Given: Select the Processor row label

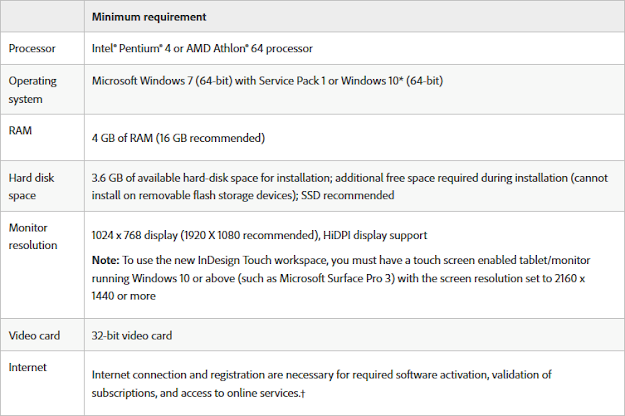Looking at the screenshot, I should [x=32, y=49].
